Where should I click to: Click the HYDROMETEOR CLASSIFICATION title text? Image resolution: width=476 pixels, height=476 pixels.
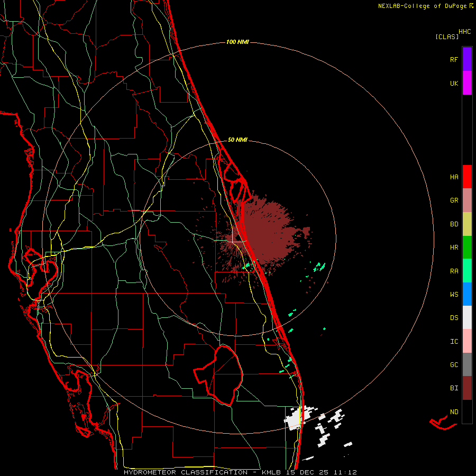click(186, 472)
